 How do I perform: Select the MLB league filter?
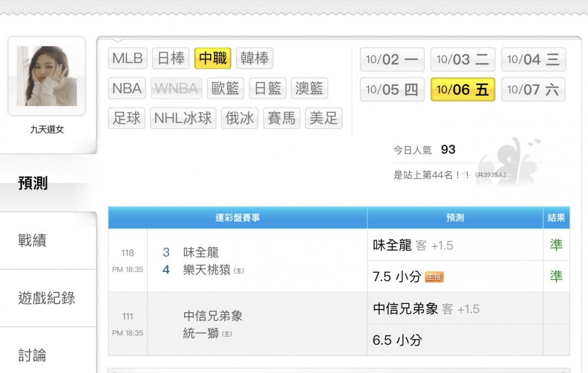[x=127, y=58]
